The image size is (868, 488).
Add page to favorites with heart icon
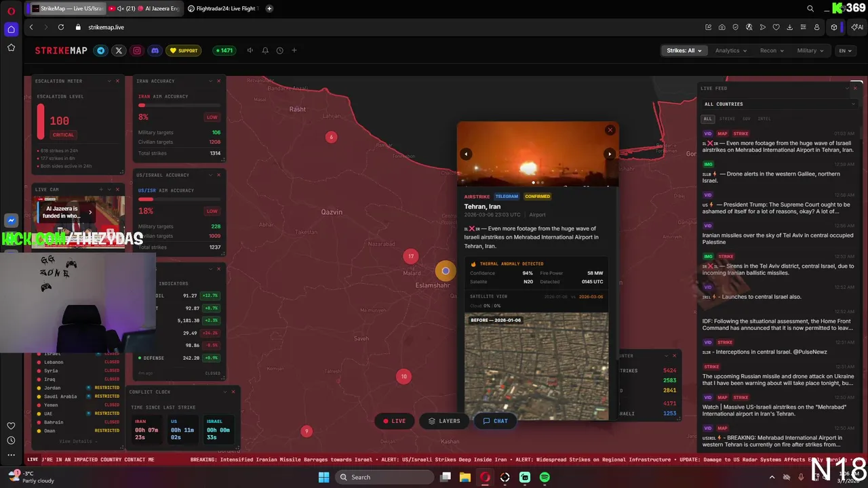[x=776, y=27]
